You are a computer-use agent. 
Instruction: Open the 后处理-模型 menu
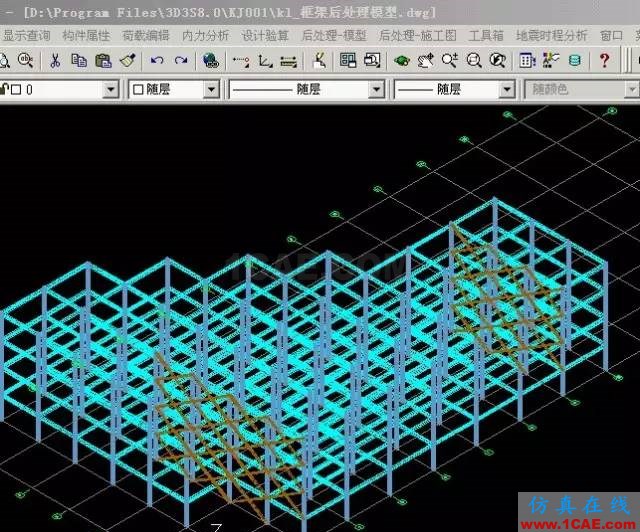334,36
